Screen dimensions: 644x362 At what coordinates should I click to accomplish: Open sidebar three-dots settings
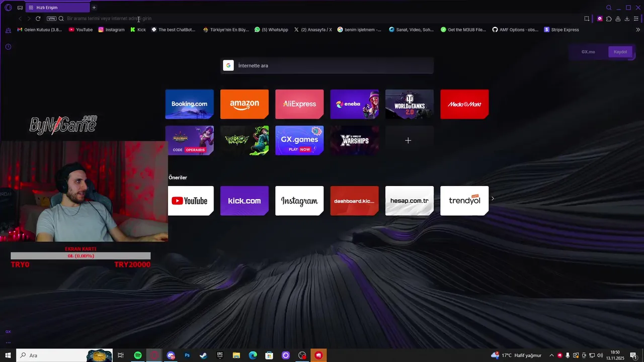[8, 342]
